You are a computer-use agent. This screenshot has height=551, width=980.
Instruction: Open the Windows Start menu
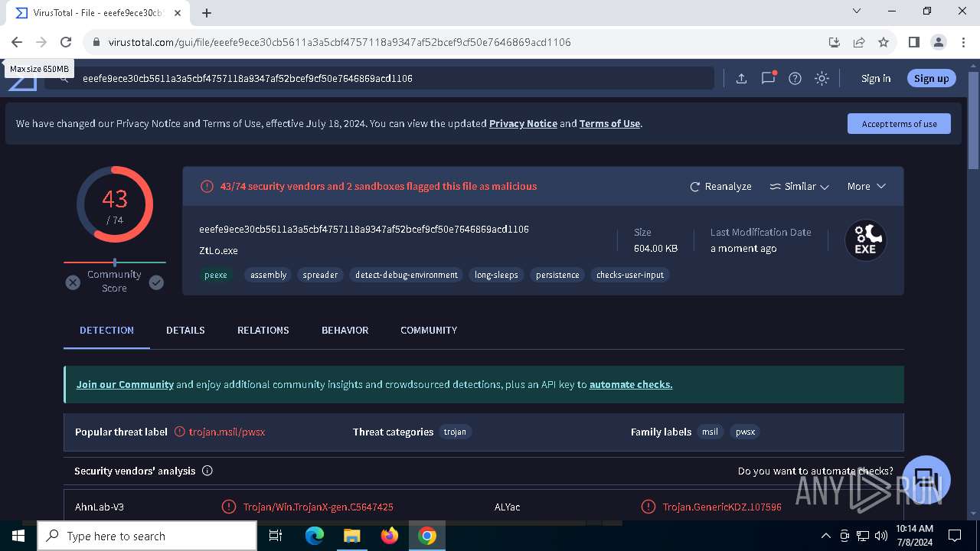point(18,536)
